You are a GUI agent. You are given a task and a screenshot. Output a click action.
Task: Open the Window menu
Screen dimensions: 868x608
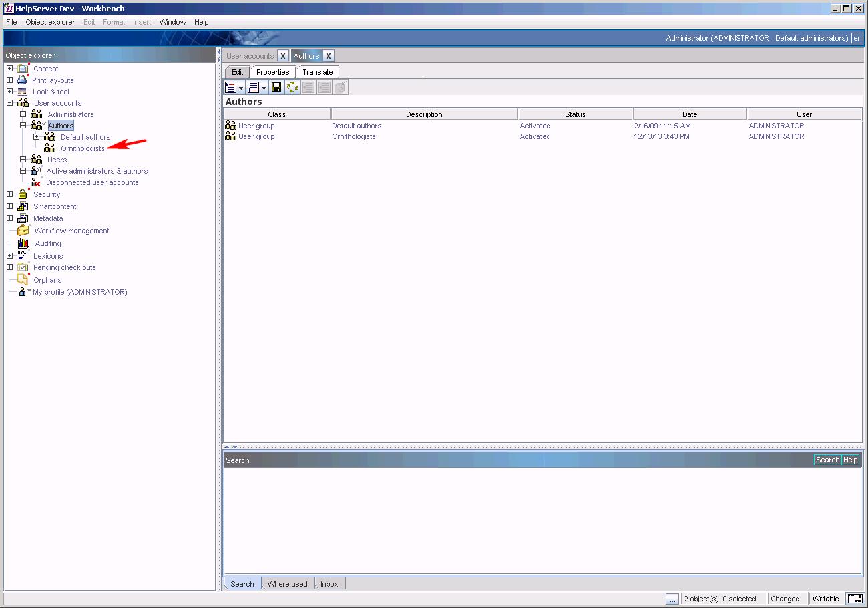point(172,22)
